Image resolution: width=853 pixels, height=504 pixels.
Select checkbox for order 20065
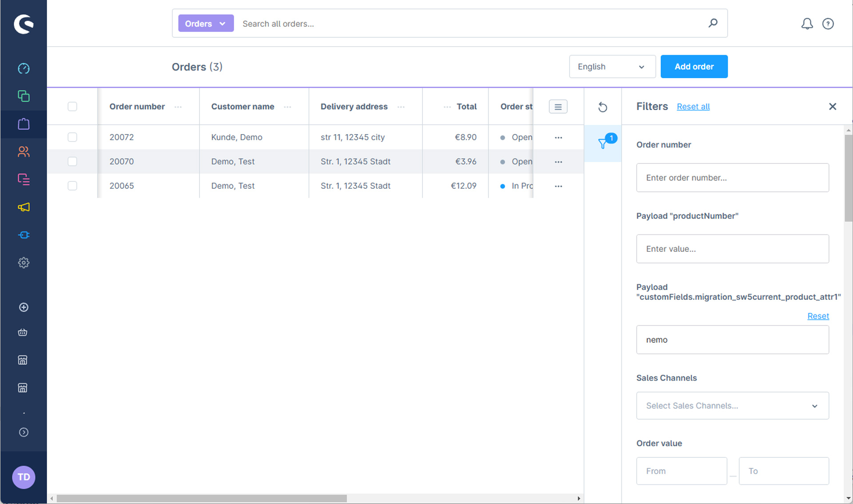pos(72,186)
